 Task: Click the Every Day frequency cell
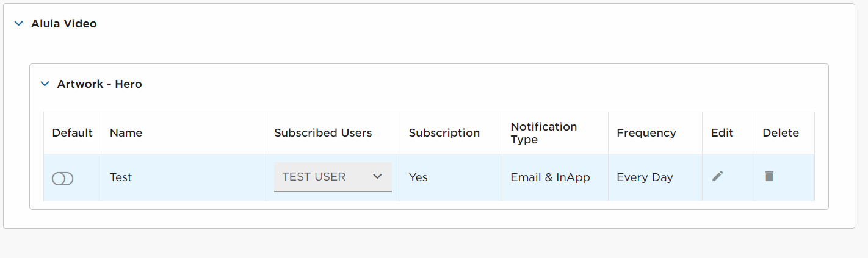(x=645, y=177)
